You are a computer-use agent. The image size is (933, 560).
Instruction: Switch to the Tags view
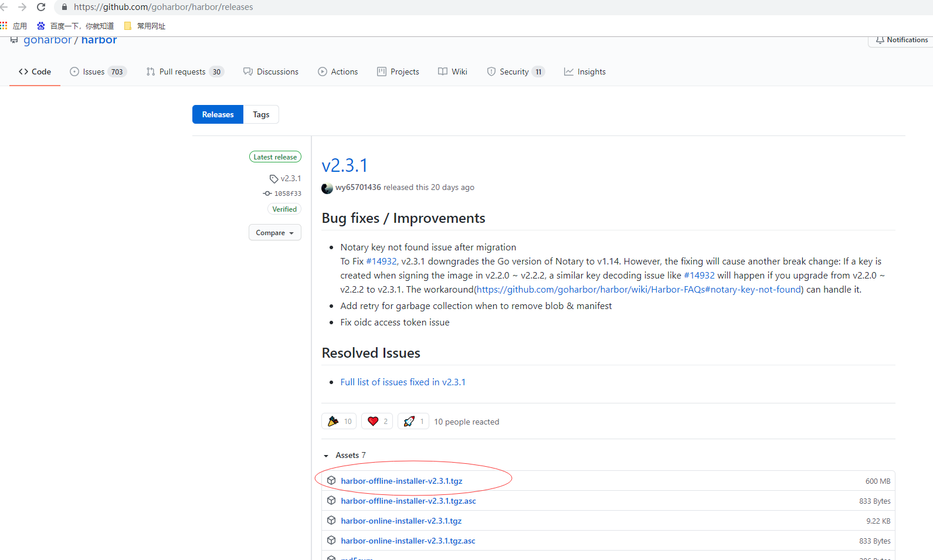click(x=261, y=114)
